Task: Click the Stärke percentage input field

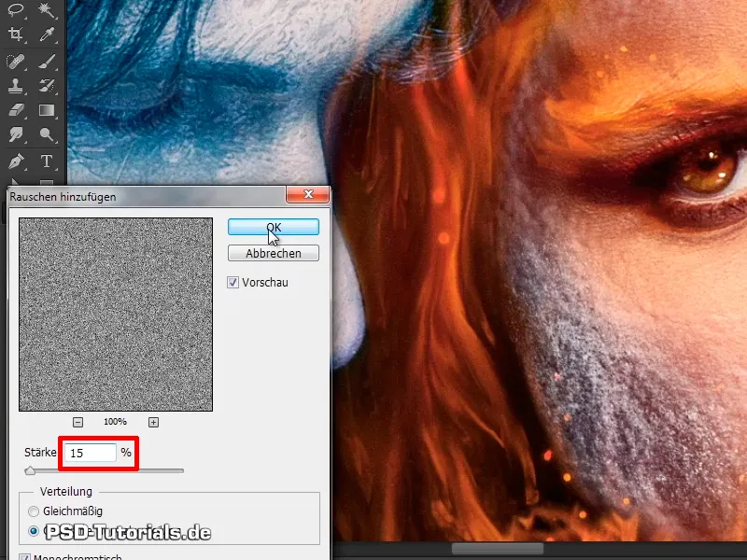Action: 91,453
